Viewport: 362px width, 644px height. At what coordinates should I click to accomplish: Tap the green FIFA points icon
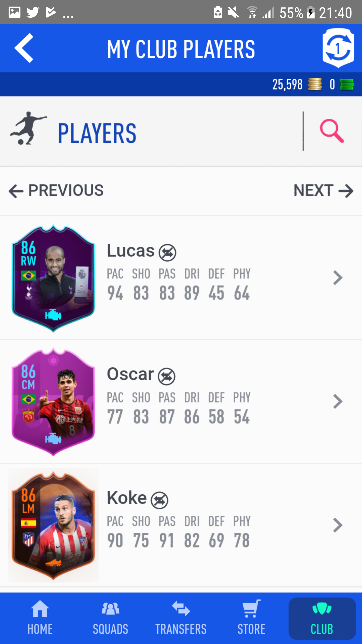pos(347,84)
